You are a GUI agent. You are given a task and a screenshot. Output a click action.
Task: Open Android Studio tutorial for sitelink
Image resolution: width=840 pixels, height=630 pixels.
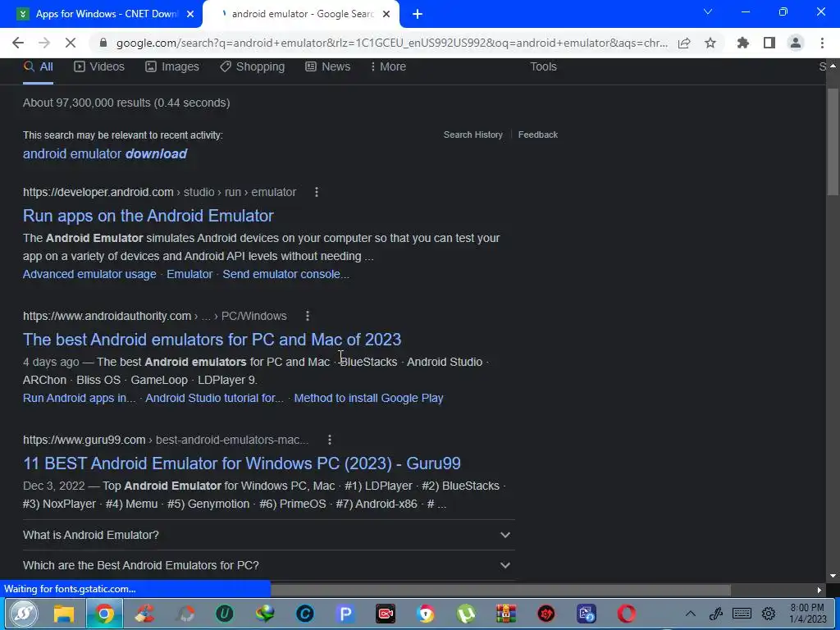click(x=215, y=398)
